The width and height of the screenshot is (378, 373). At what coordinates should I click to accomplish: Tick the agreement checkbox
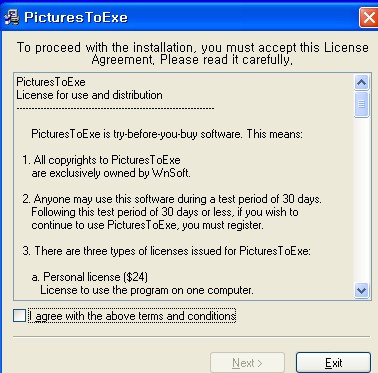click(x=19, y=315)
